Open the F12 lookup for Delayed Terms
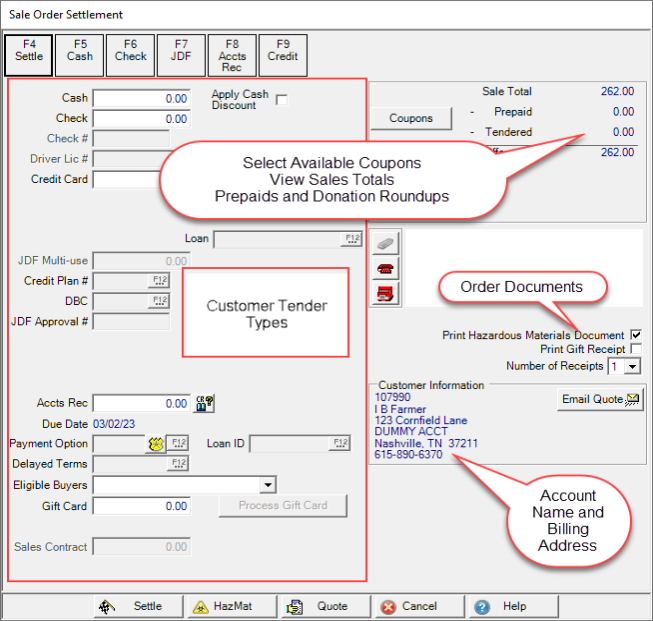Image resolution: width=653 pixels, height=621 pixels. pos(179,464)
